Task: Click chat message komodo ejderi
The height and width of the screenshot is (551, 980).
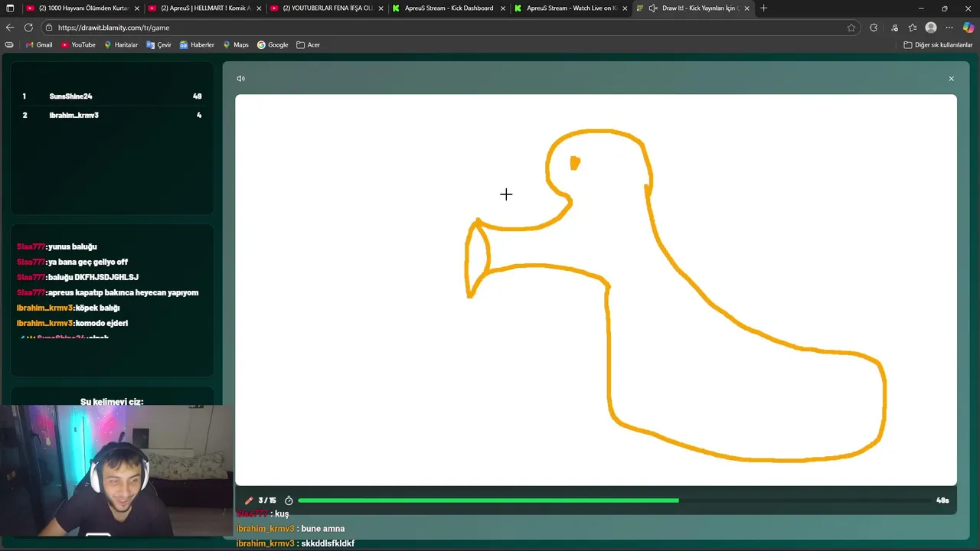Action: coord(101,323)
